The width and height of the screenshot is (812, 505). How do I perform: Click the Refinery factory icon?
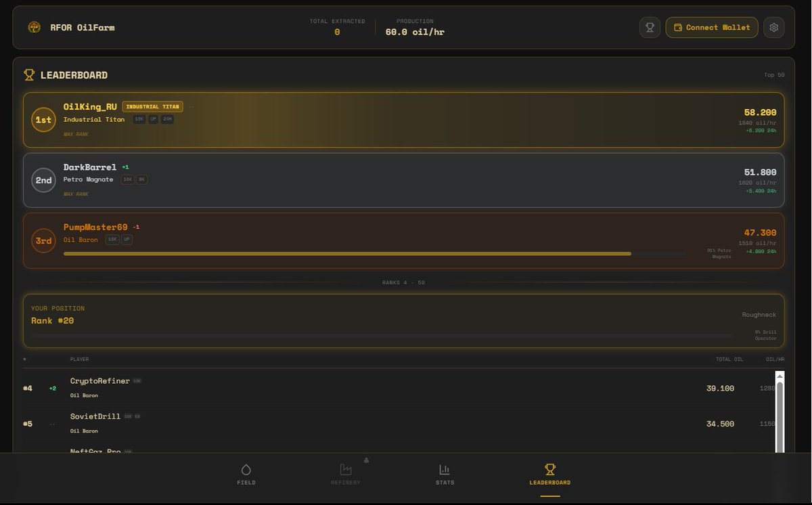click(345, 470)
